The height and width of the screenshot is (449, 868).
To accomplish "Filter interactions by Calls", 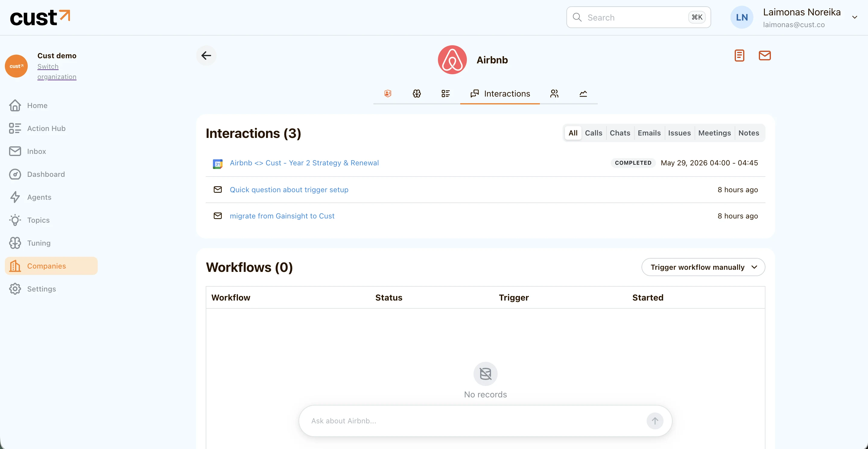I will pyautogui.click(x=593, y=133).
